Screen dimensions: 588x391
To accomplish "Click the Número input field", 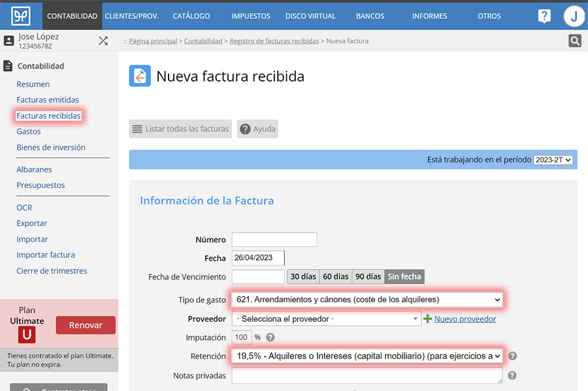I will (274, 240).
